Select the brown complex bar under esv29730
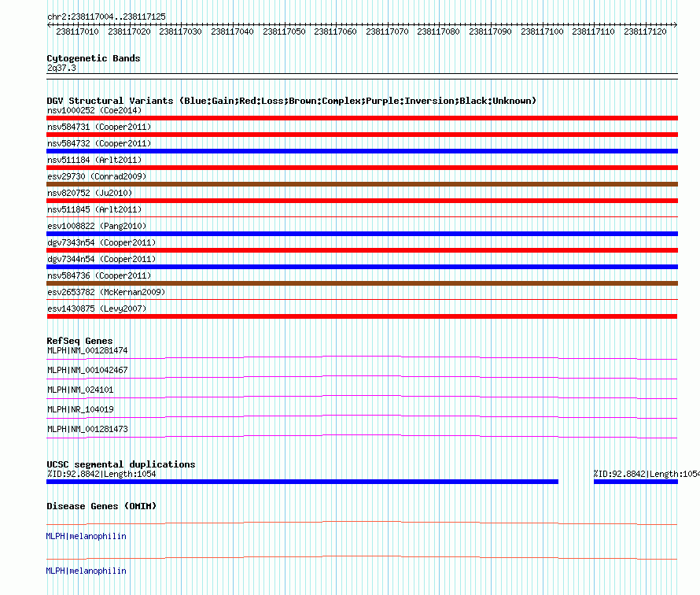Image resolution: width=700 pixels, height=595 pixels. (x=362, y=184)
